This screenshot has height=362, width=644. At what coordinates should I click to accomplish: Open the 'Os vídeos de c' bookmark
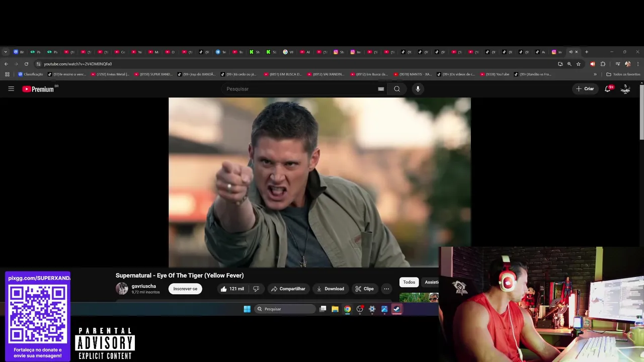pos(456,74)
